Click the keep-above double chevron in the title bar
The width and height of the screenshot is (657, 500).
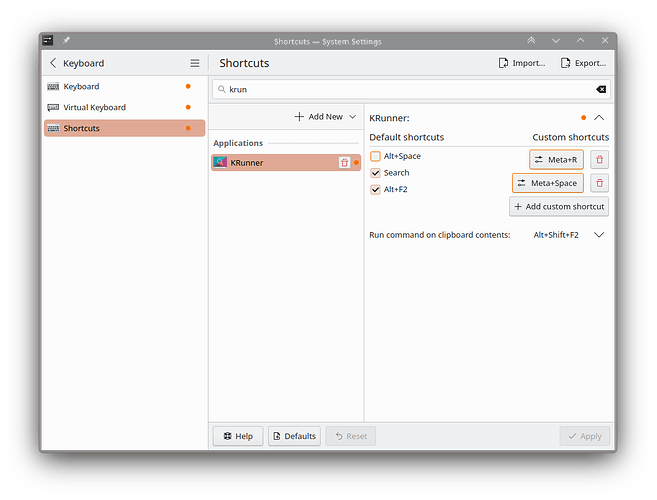click(x=531, y=41)
